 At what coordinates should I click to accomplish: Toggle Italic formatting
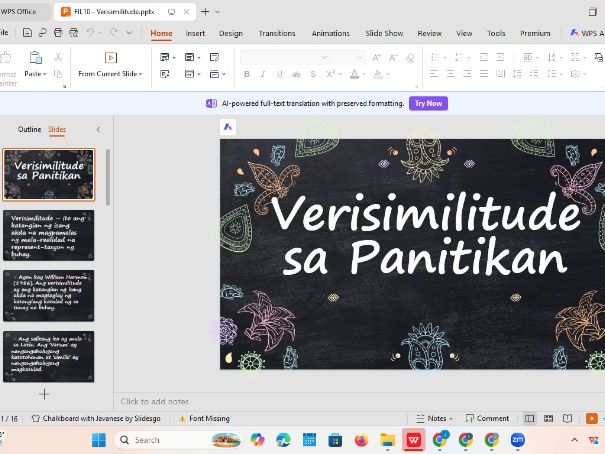[x=263, y=74]
